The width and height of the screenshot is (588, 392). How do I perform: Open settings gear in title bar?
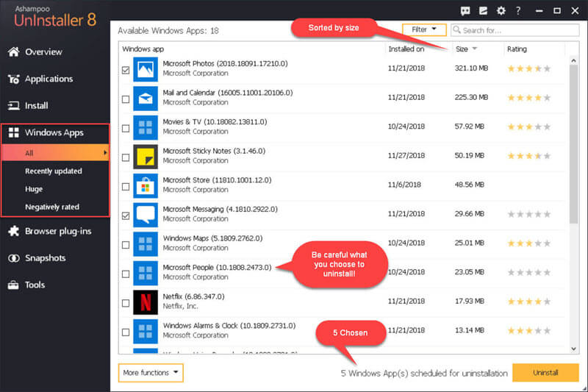click(x=501, y=11)
